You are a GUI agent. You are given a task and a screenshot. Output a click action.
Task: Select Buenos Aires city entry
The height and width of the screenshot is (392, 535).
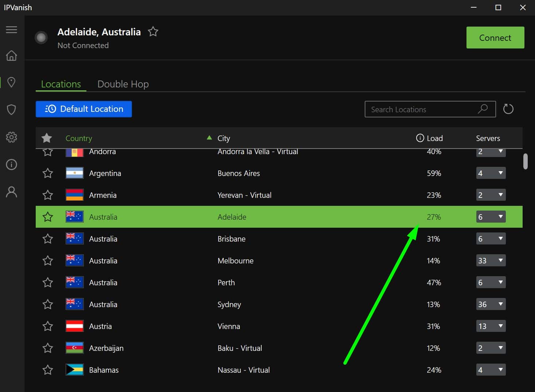pos(239,173)
